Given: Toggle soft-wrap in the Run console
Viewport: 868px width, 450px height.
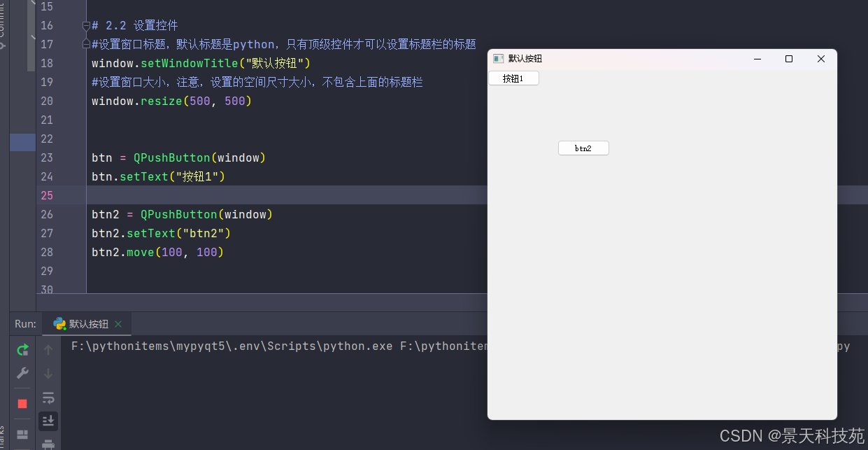Looking at the screenshot, I should click(48, 398).
